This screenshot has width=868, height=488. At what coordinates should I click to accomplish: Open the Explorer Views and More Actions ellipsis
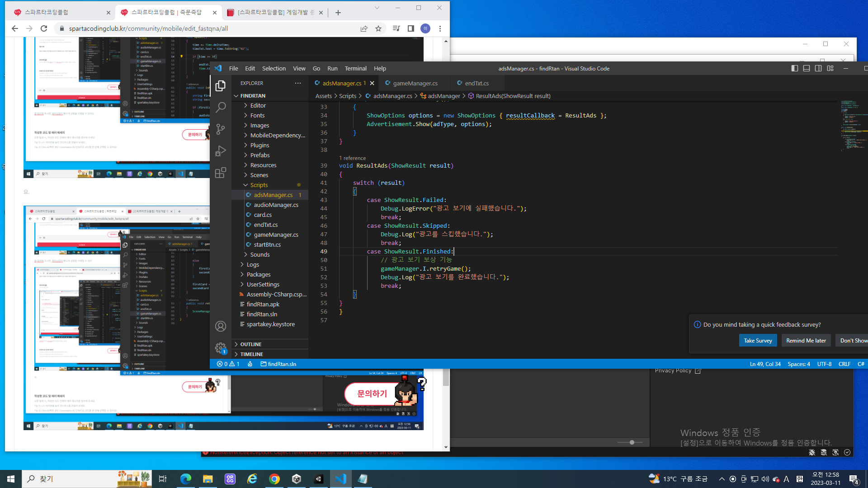(298, 83)
